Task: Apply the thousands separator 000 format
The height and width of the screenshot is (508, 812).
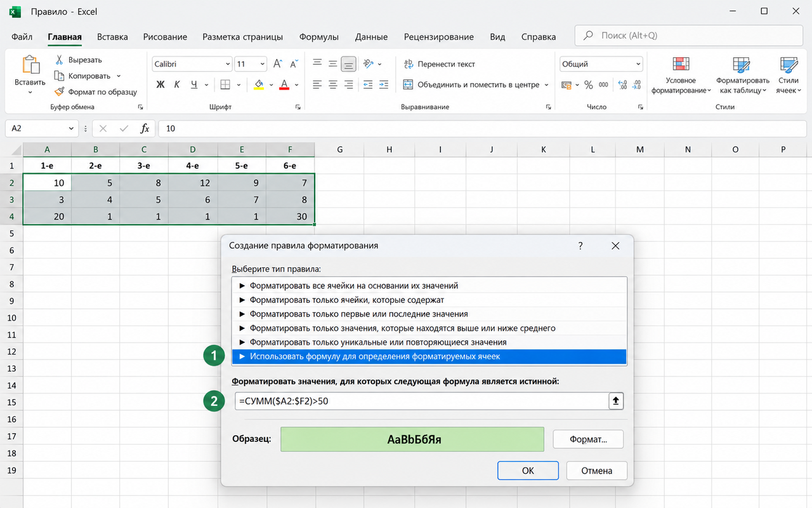Action: (x=603, y=84)
